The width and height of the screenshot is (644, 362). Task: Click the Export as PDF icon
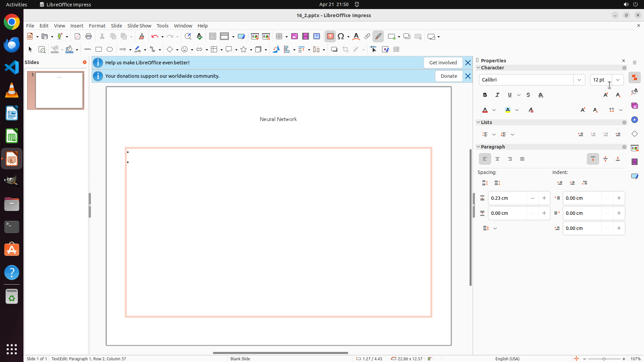(x=77, y=37)
